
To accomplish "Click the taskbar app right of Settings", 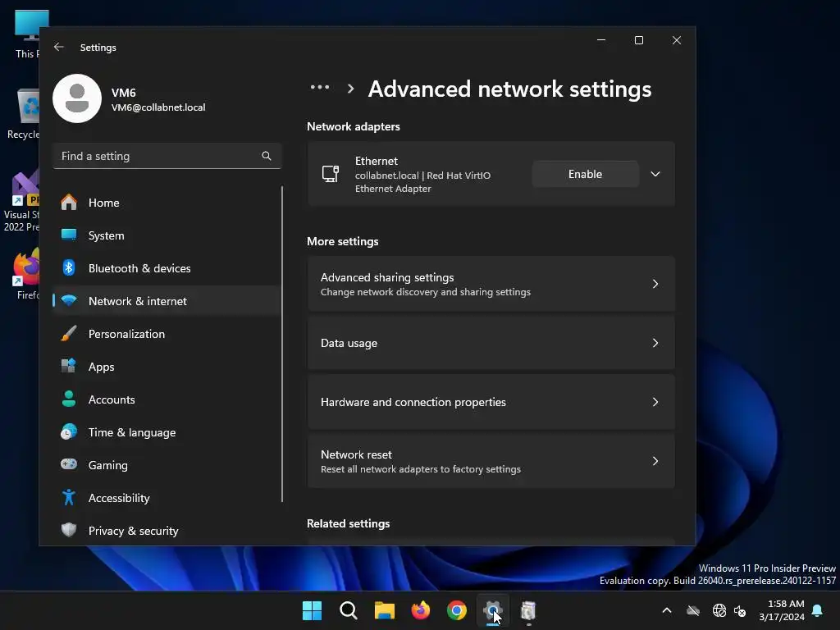I will [529, 610].
